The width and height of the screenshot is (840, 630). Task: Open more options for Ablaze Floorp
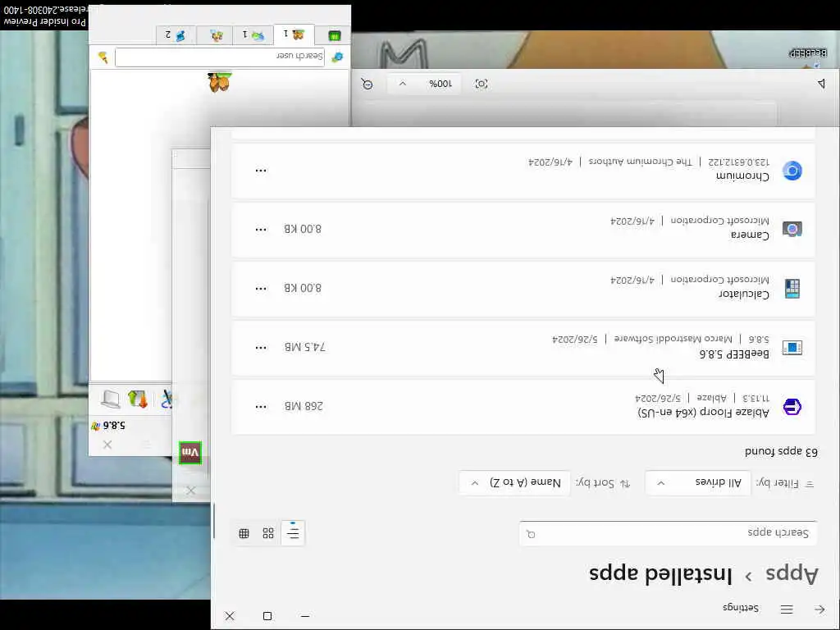click(x=261, y=407)
